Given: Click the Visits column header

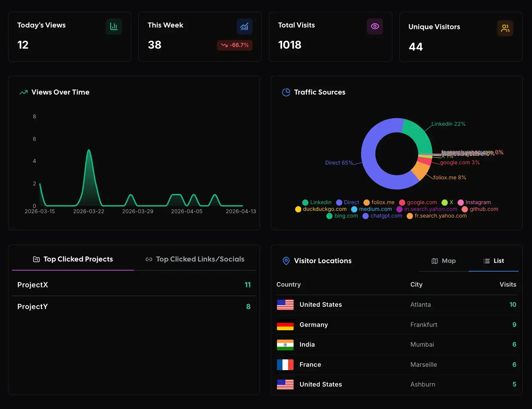Looking at the screenshot, I should click(508, 285).
